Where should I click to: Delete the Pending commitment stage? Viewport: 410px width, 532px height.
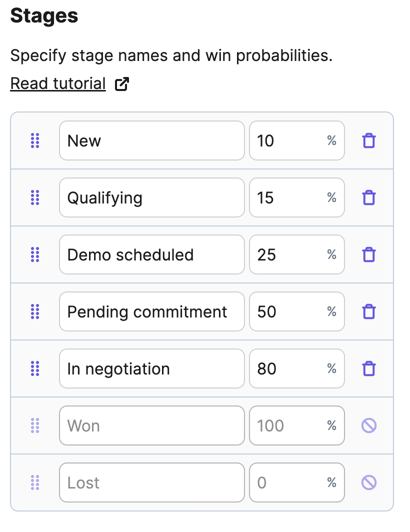369,312
